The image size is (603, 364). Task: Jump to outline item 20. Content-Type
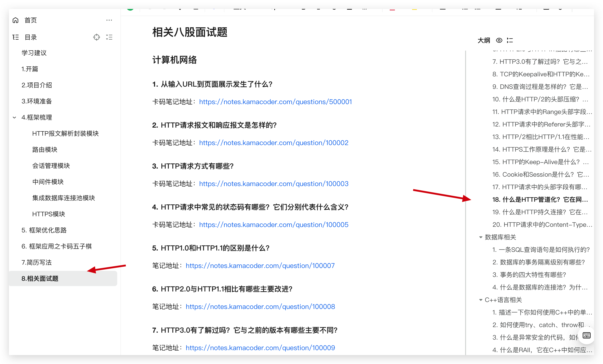click(x=542, y=225)
